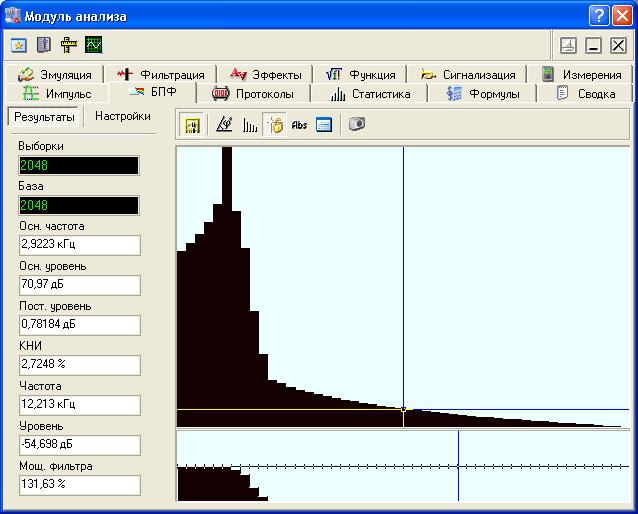The width and height of the screenshot is (638, 514).
Task: Click the Осн. частота field 2,9223 кГц
Action: tap(79, 246)
